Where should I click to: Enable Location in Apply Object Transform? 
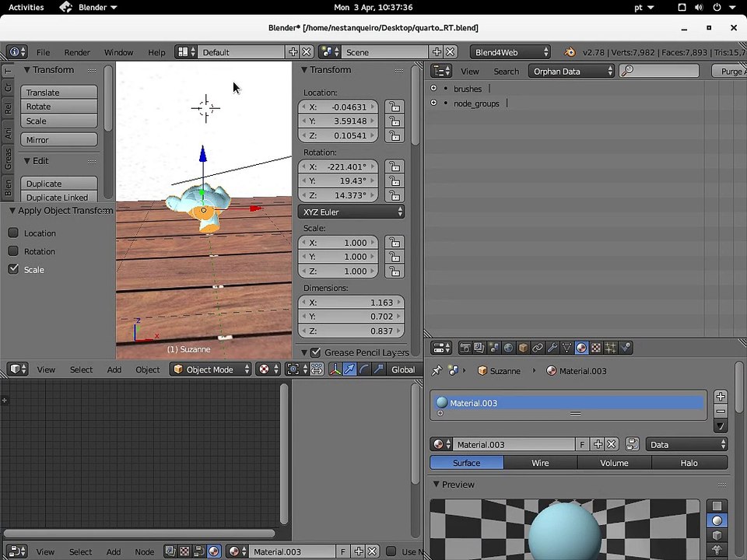coord(13,233)
